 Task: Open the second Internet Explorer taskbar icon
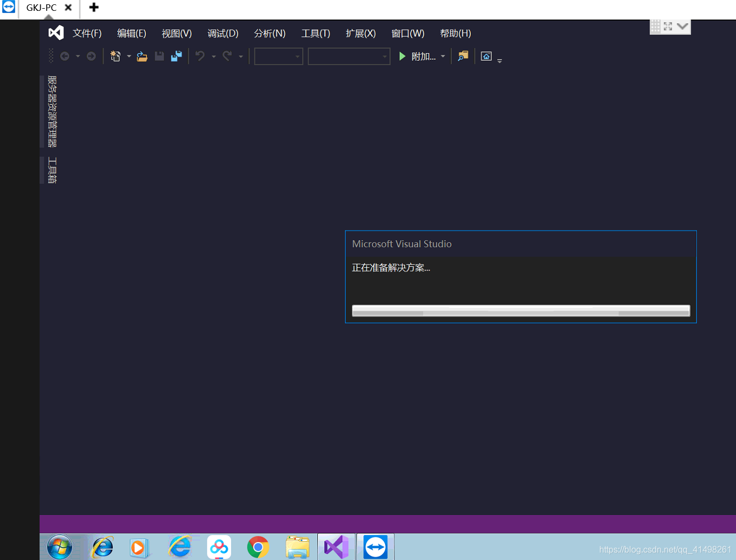(180, 546)
